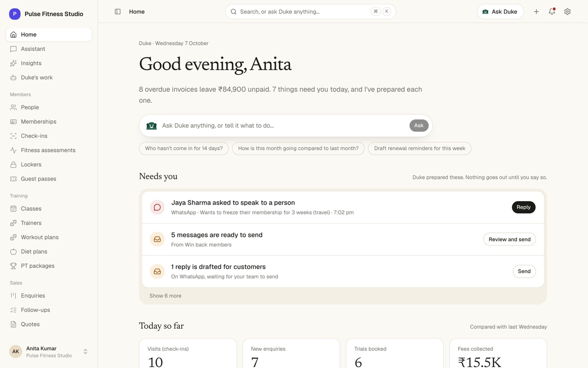The image size is (588, 368).
Task: Open Insights via its sparkle icon
Action: point(13,63)
